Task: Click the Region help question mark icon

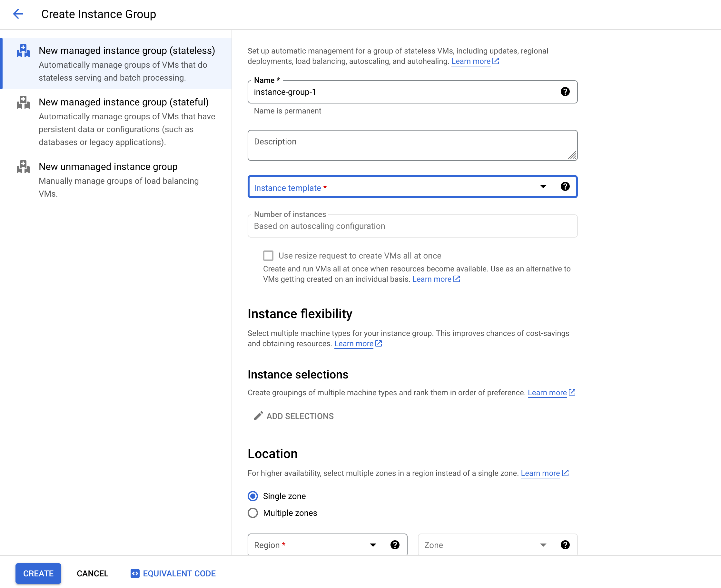Action: point(395,545)
